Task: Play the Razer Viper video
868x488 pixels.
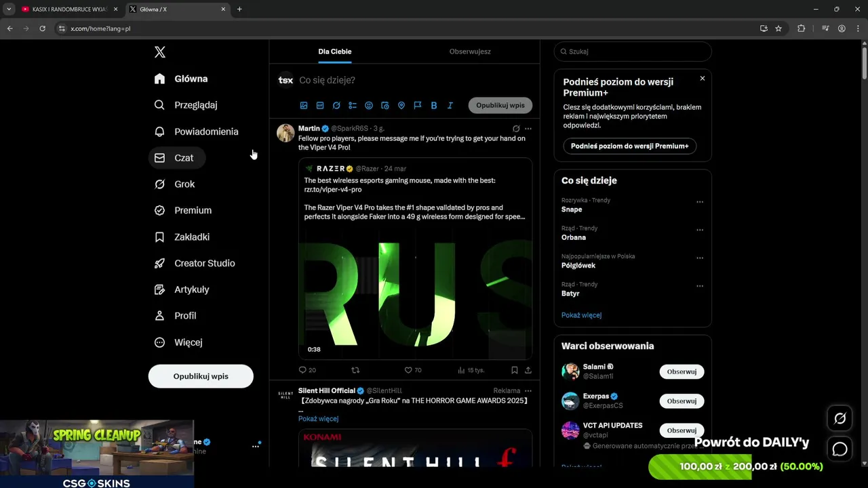Action: click(x=415, y=295)
